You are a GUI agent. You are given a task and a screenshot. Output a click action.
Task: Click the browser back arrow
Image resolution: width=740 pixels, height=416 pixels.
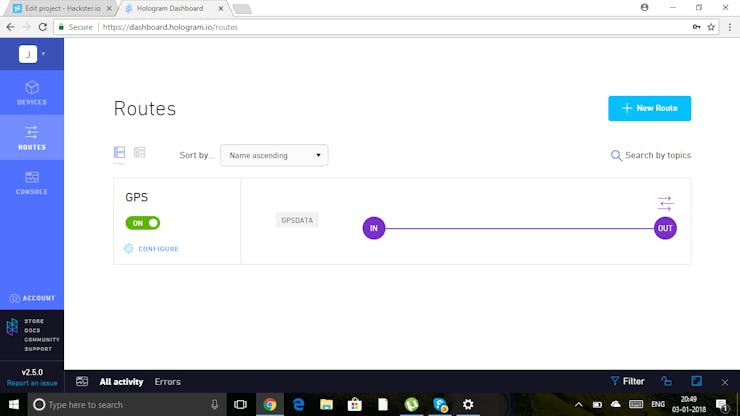pos(10,27)
